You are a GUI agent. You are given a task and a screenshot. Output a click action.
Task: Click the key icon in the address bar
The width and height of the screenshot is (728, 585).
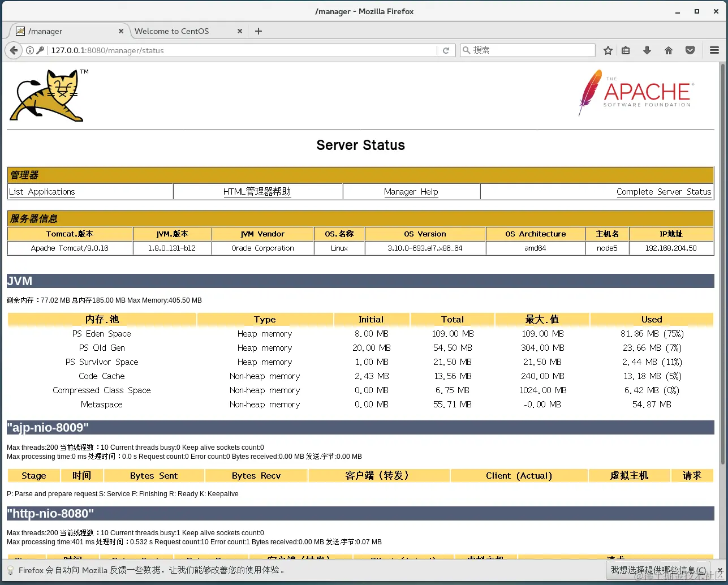click(x=40, y=50)
